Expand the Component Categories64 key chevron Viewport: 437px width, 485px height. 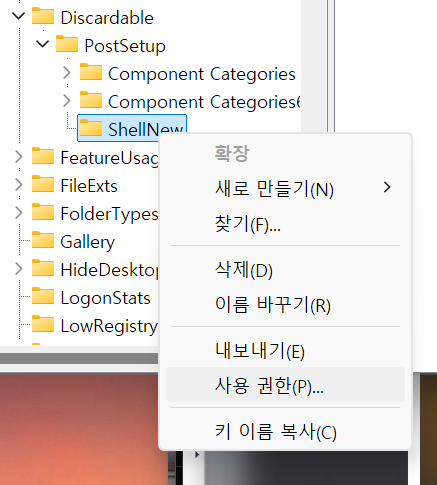pyautogui.click(x=67, y=101)
